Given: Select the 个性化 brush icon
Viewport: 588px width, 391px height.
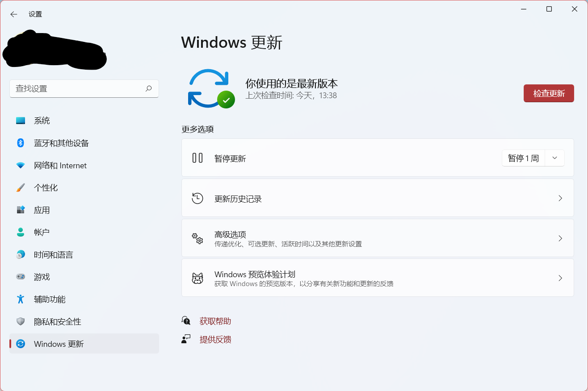Looking at the screenshot, I should (x=20, y=187).
